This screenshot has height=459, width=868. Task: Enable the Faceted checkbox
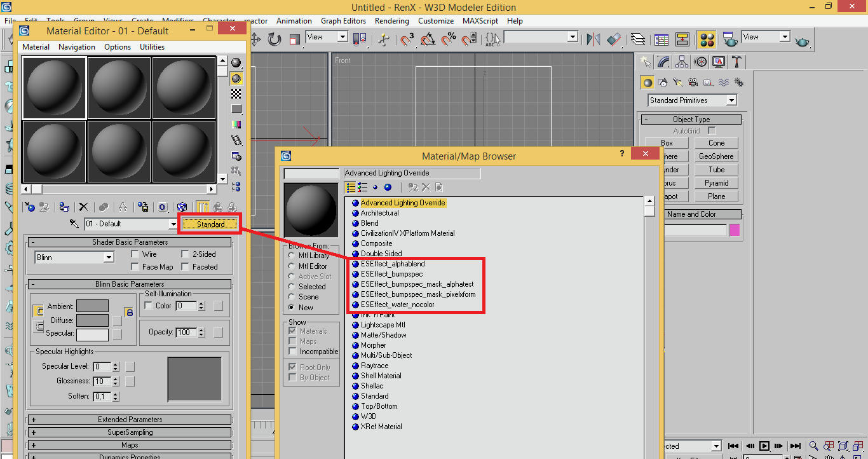click(186, 267)
